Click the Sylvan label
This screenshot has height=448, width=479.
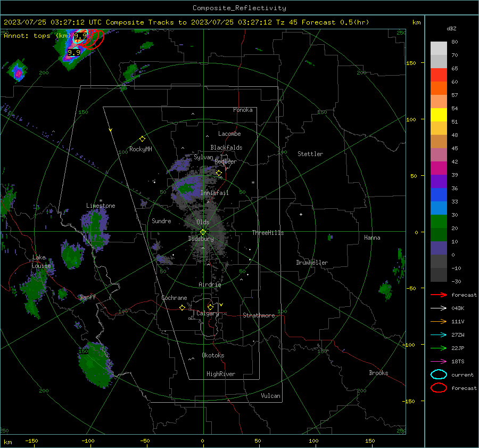coord(203,158)
